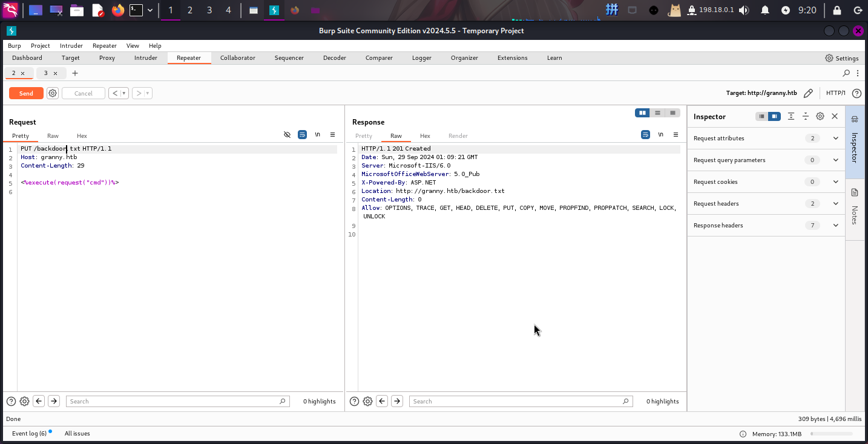The width and height of the screenshot is (868, 444).
Task: Open Repeater help question mark icon
Action: pos(856,93)
